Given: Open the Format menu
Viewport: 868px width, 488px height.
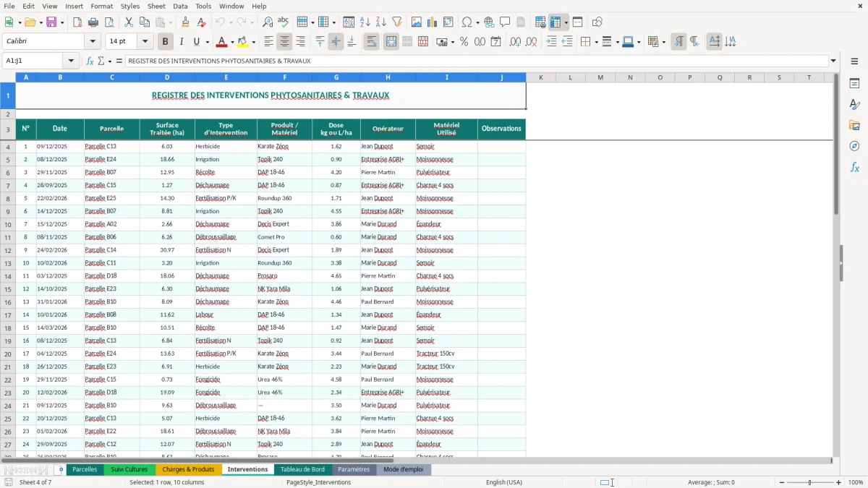Looking at the screenshot, I should [101, 6].
